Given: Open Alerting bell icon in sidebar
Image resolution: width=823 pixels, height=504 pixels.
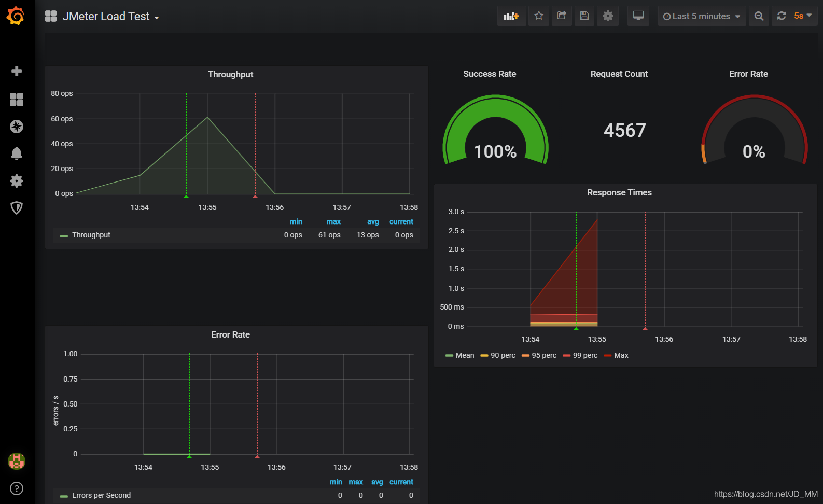Looking at the screenshot, I should tap(17, 153).
